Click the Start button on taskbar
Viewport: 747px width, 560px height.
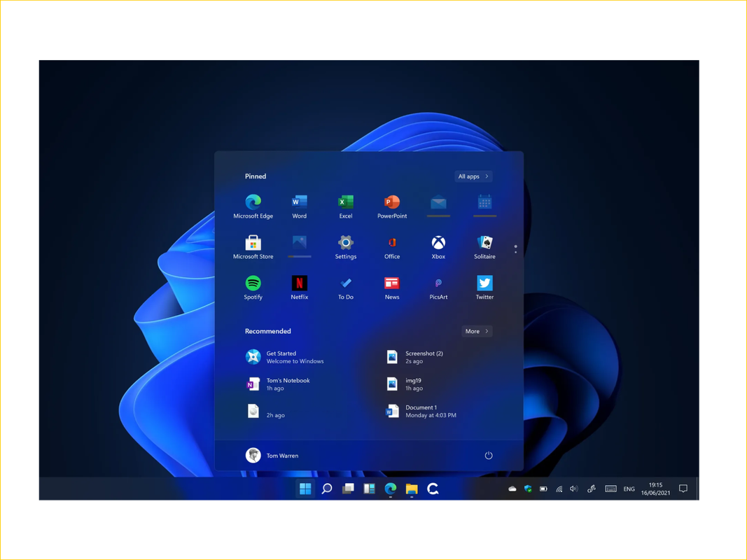305,488
